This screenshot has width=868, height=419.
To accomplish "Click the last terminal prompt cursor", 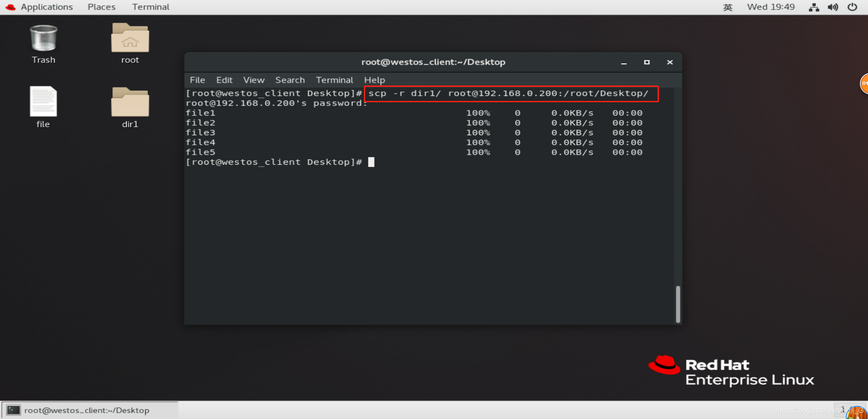I will coord(371,162).
